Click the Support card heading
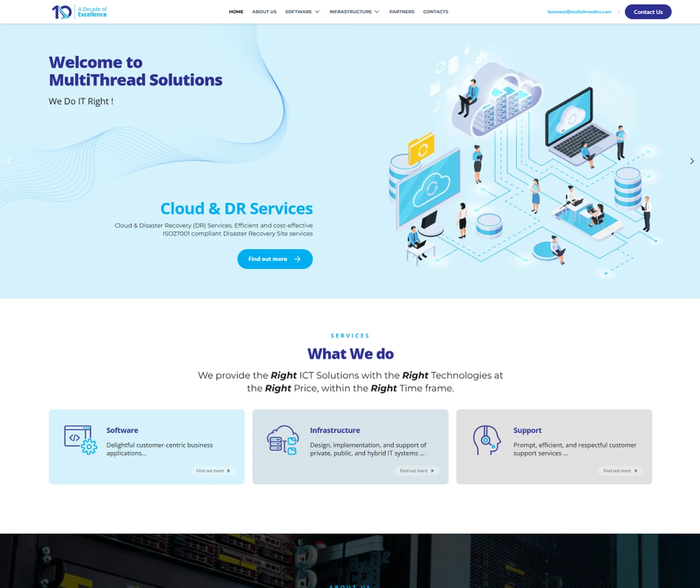Screen dimensions: 700x588 [x=527, y=430]
